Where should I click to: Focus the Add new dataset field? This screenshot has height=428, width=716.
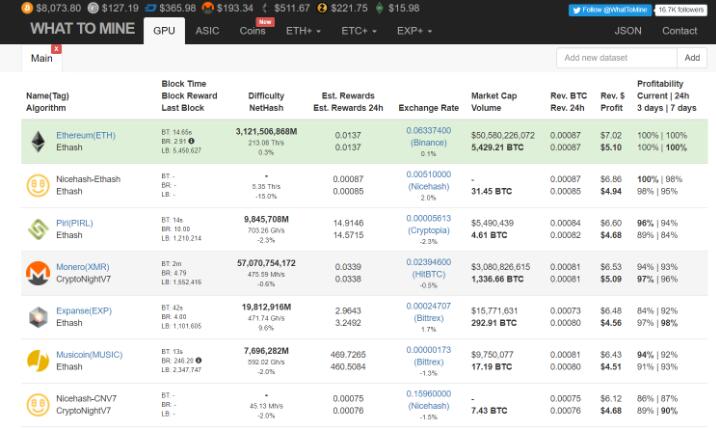[616, 58]
